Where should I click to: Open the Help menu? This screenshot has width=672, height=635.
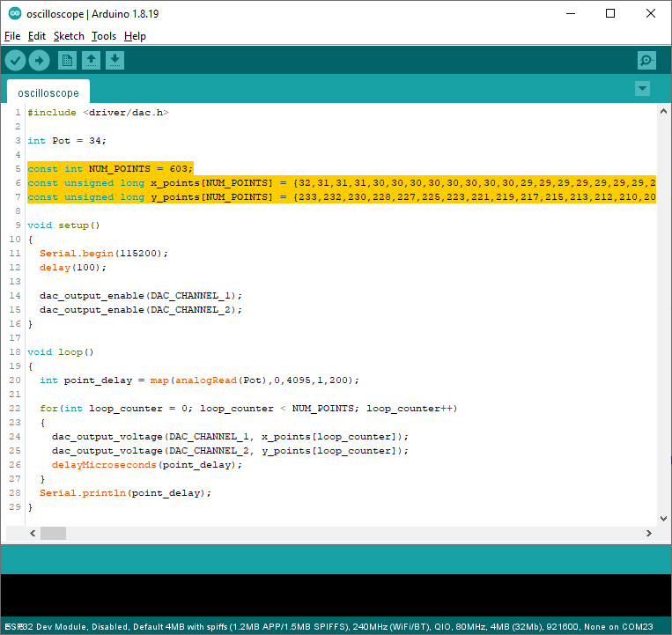point(135,36)
